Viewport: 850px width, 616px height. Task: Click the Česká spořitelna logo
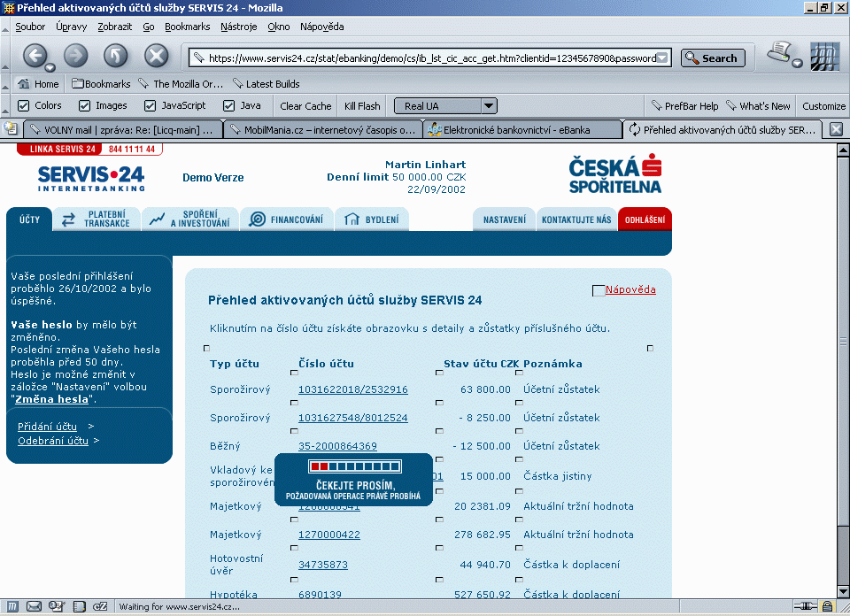point(615,173)
